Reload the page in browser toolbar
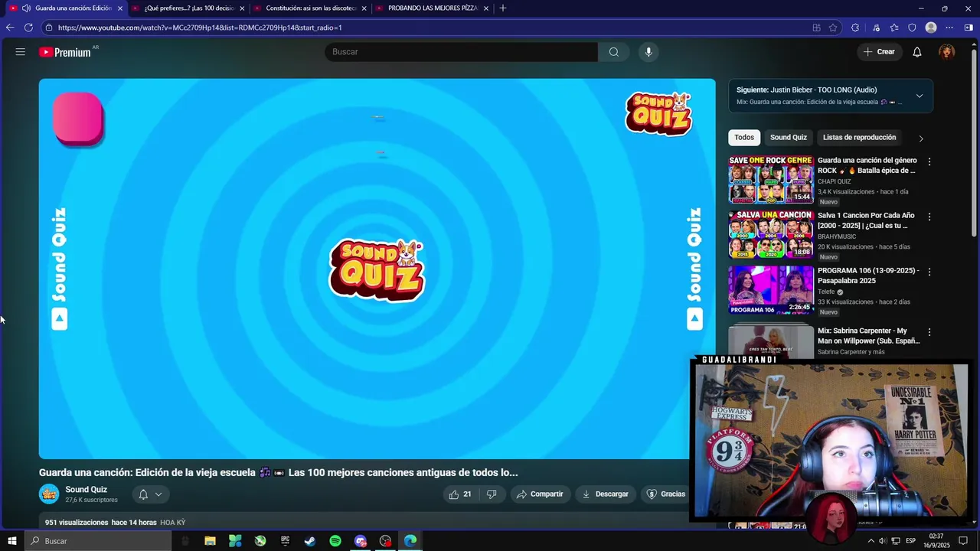This screenshot has height=551, width=980. pyautogui.click(x=28, y=28)
